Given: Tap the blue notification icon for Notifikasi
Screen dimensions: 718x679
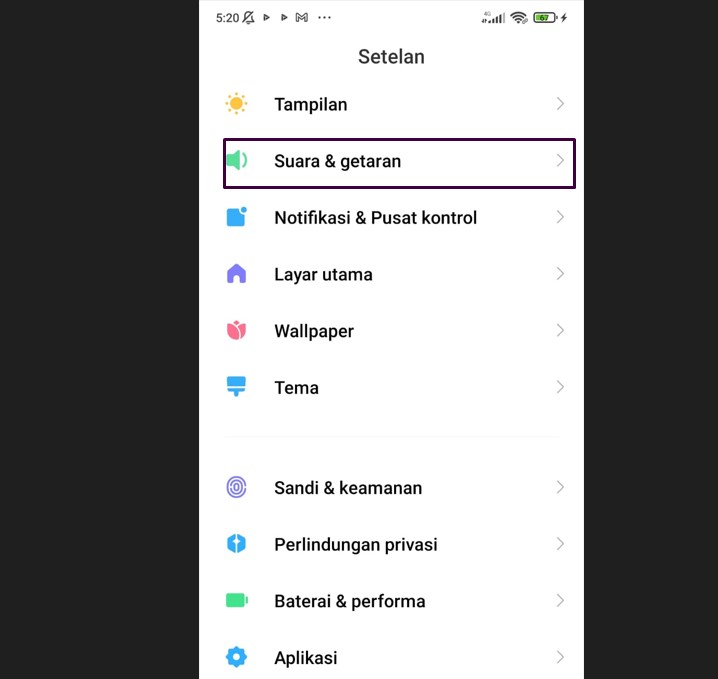Looking at the screenshot, I should tap(237, 217).
